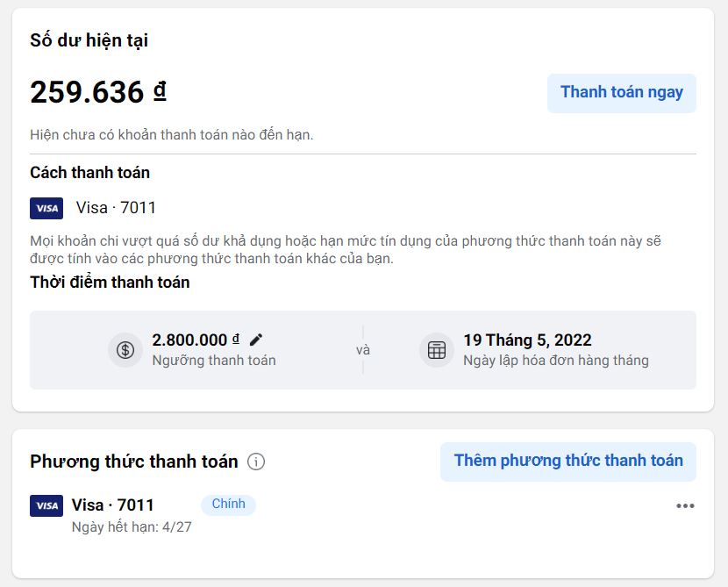Image resolution: width=728 pixels, height=587 pixels.
Task: Click the dollar sign threshold icon
Action: [x=125, y=350]
